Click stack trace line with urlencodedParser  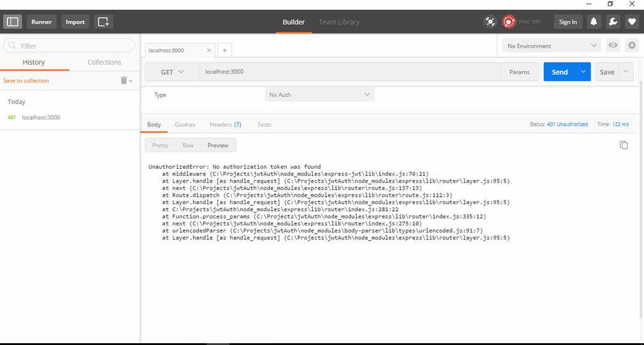322,230
